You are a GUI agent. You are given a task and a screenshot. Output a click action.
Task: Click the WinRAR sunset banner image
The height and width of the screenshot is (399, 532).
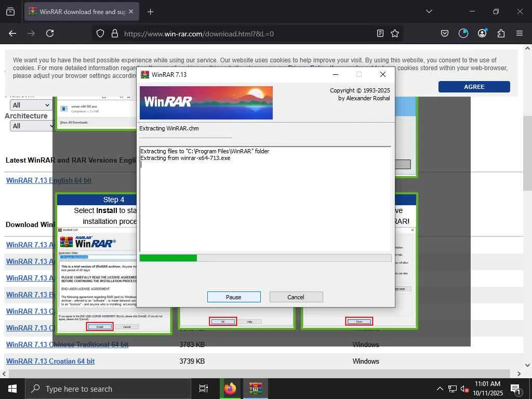[206, 103]
